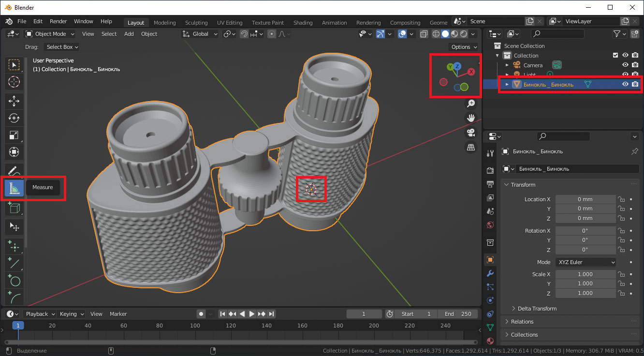Open View Layer properties tab
The image size is (644, 356).
490,198
